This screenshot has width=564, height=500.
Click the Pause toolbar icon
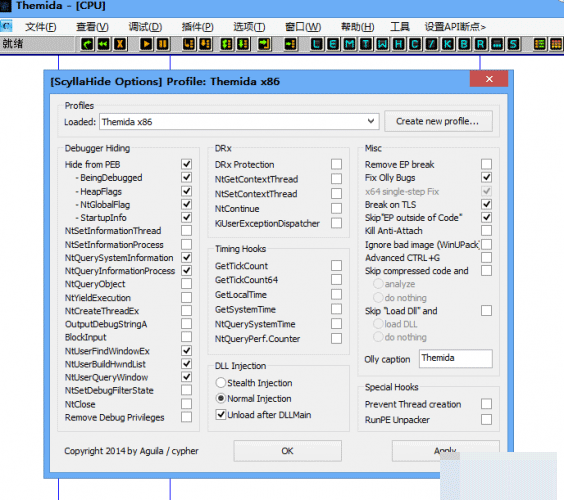(163, 44)
